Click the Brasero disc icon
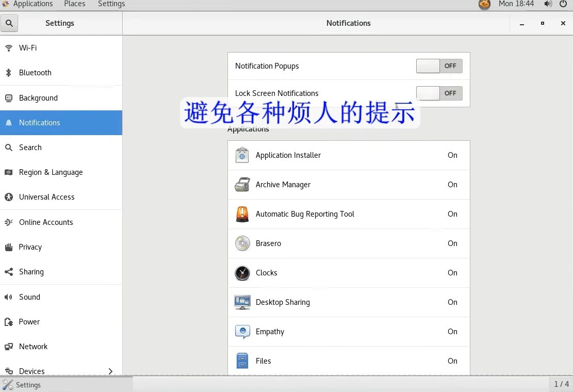573x392 pixels. pos(242,243)
